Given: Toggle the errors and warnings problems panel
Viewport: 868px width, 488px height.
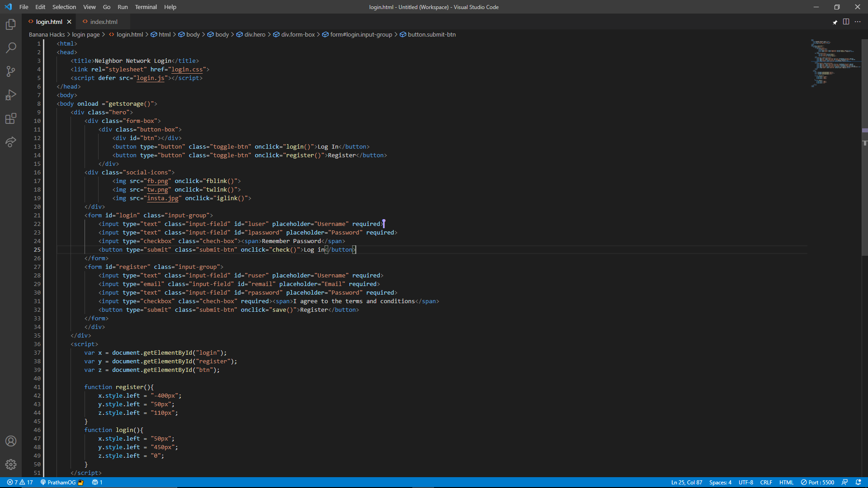Looking at the screenshot, I should click(x=20, y=482).
